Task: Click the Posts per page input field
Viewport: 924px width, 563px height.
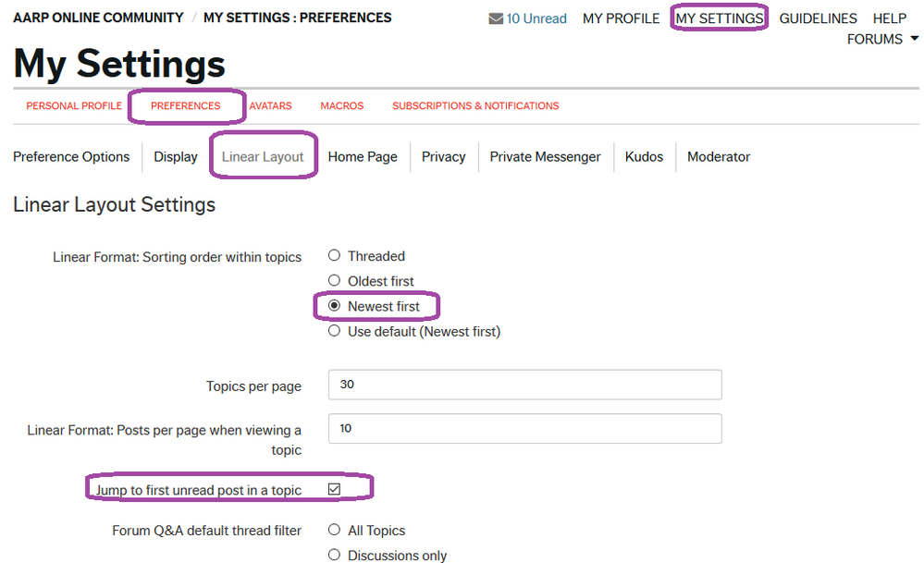Action: pos(524,429)
